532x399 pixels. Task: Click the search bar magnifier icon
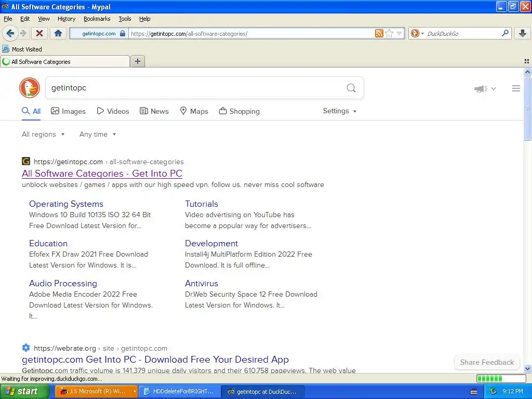(505, 33)
